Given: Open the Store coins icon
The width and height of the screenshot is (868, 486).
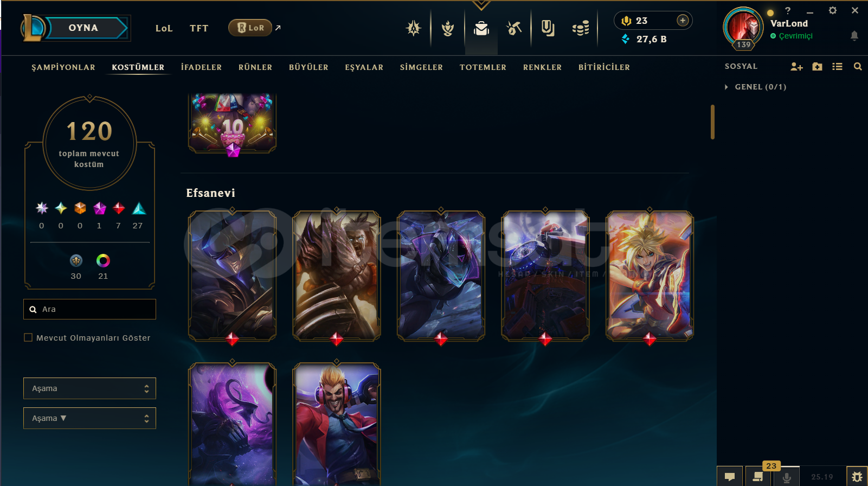Looking at the screenshot, I should pyautogui.click(x=581, y=28).
